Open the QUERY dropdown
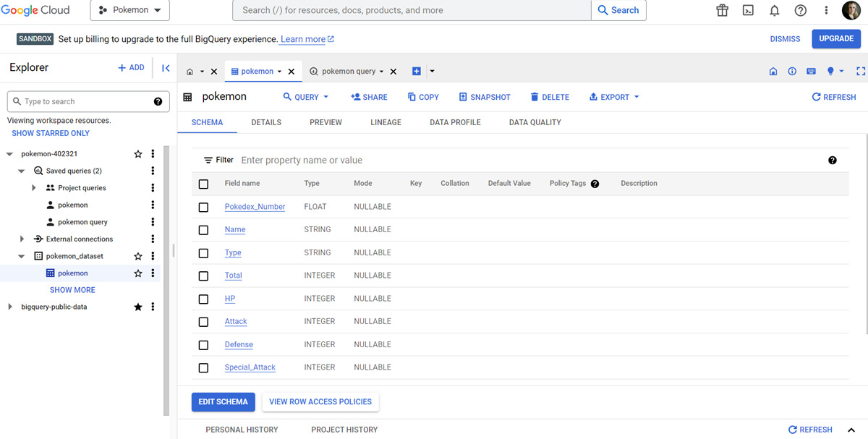868x439 pixels. pos(306,97)
